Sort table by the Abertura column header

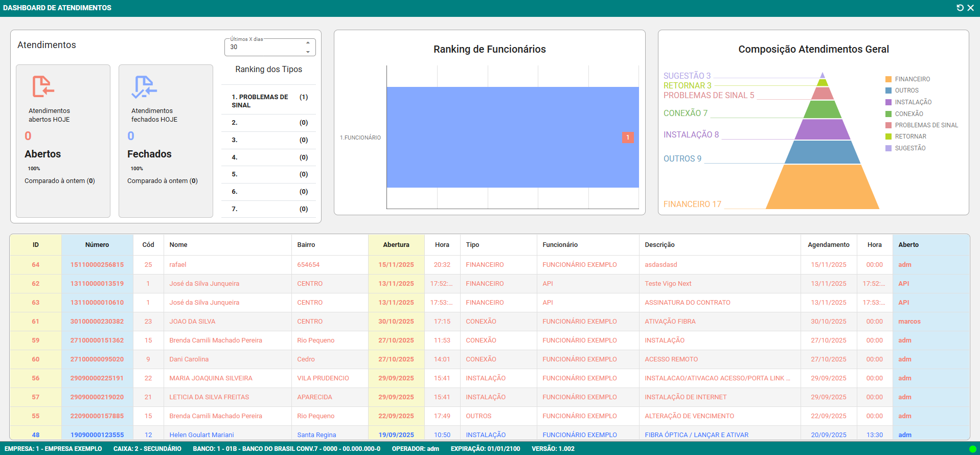[396, 245]
